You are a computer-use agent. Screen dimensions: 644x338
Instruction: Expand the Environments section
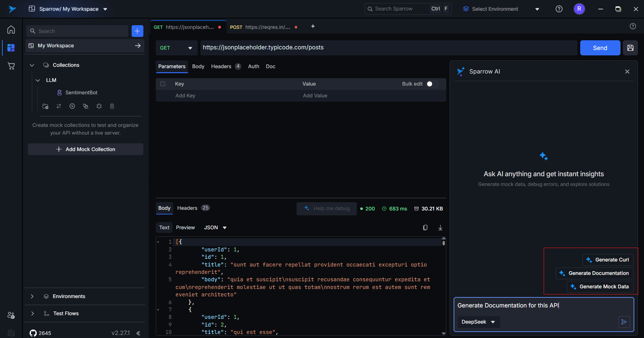(32, 296)
